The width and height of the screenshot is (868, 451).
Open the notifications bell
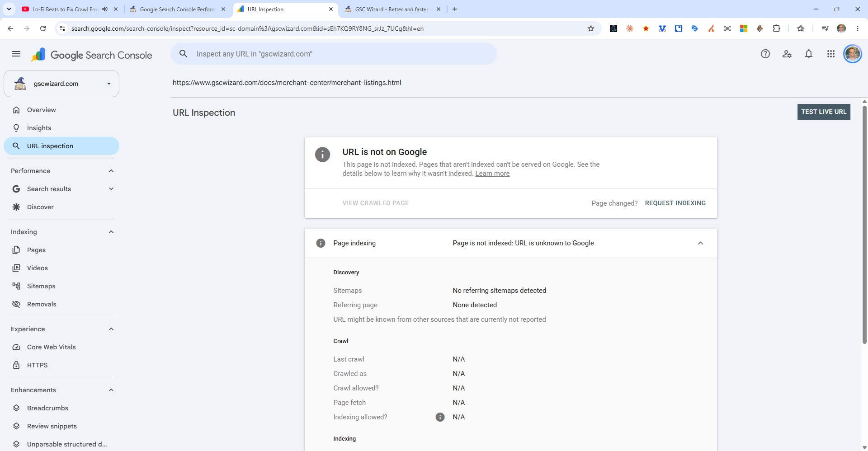click(809, 54)
